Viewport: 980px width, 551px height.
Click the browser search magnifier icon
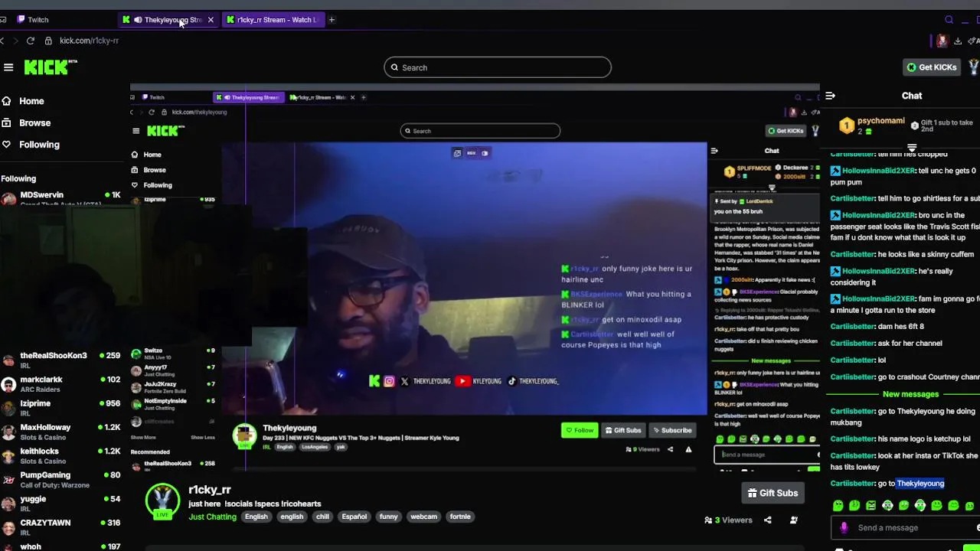pos(949,20)
